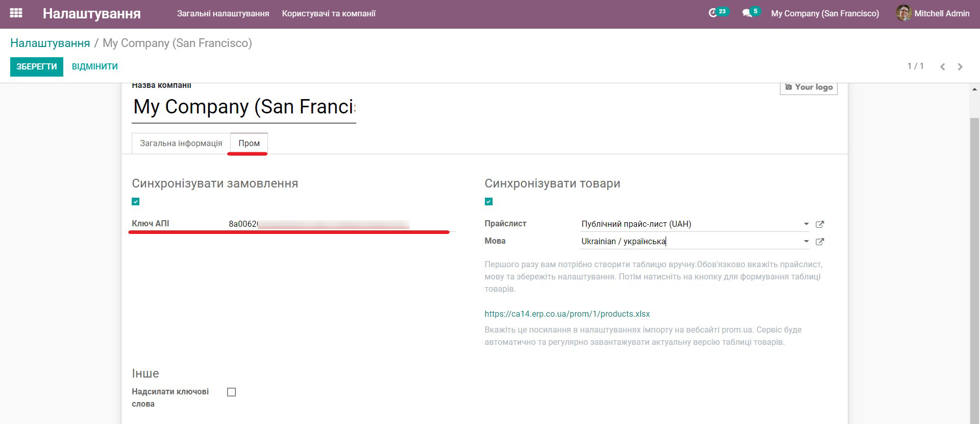The height and width of the screenshot is (424, 980).
Task: Expand the Мова dropdown arrow
Action: pos(806,242)
